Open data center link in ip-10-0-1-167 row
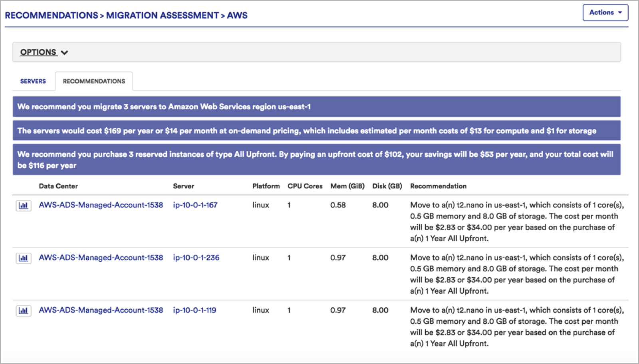Screen dimensions: 639x364 tap(101, 205)
